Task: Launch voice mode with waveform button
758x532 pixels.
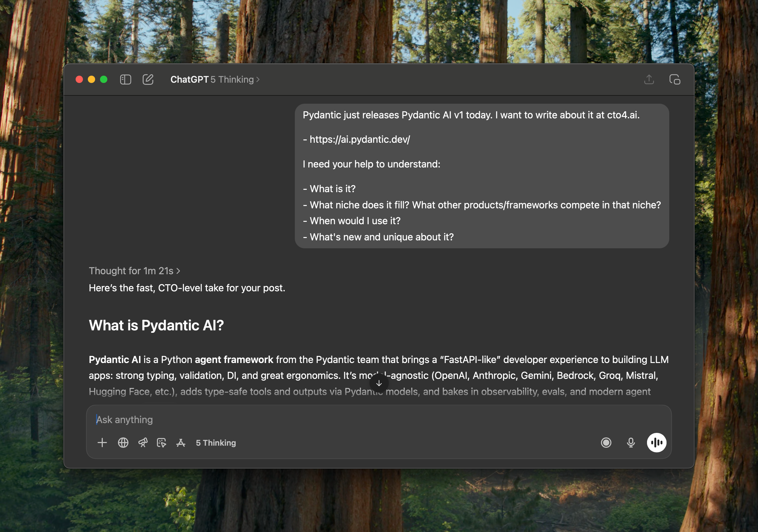Action: coord(656,443)
